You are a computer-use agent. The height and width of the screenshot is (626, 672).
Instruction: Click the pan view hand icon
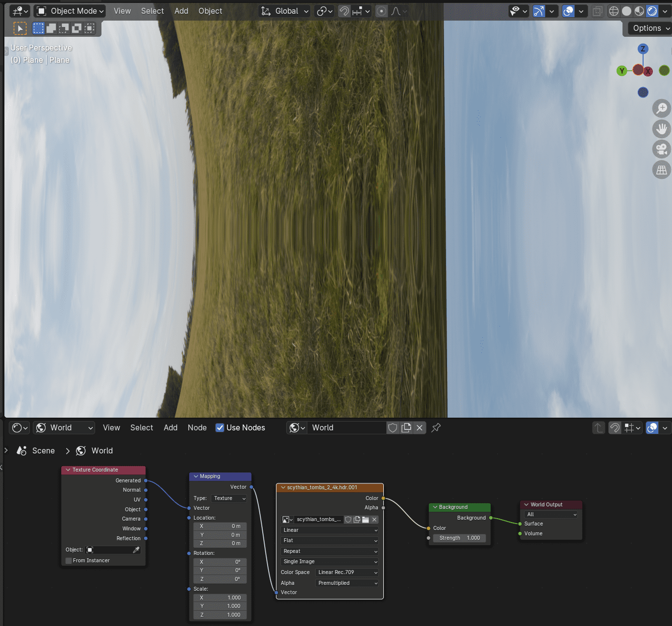(662, 128)
